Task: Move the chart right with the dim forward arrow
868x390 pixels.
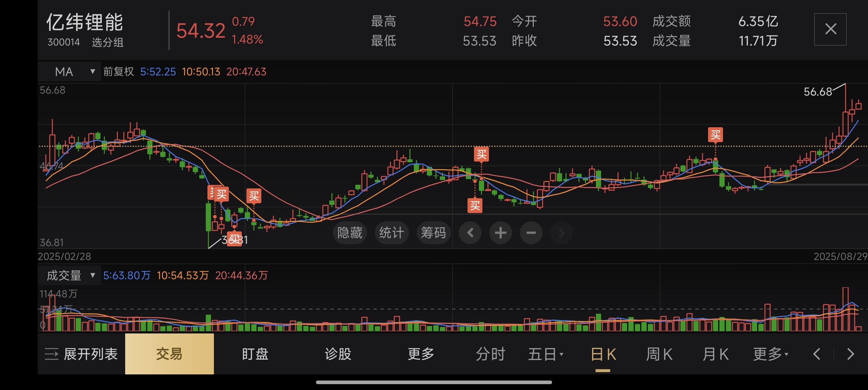Action: [x=561, y=233]
